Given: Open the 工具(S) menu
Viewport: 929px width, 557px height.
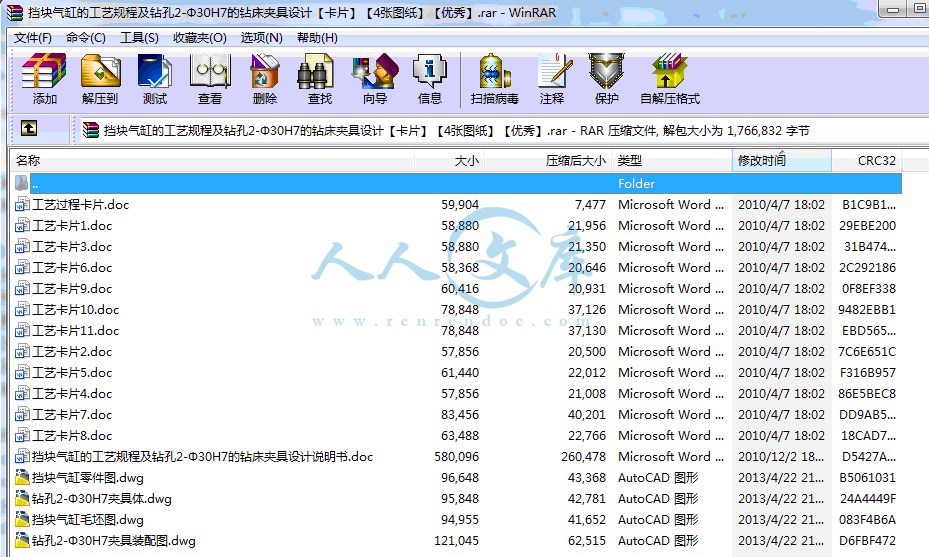Looking at the screenshot, I should coord(139,38).
